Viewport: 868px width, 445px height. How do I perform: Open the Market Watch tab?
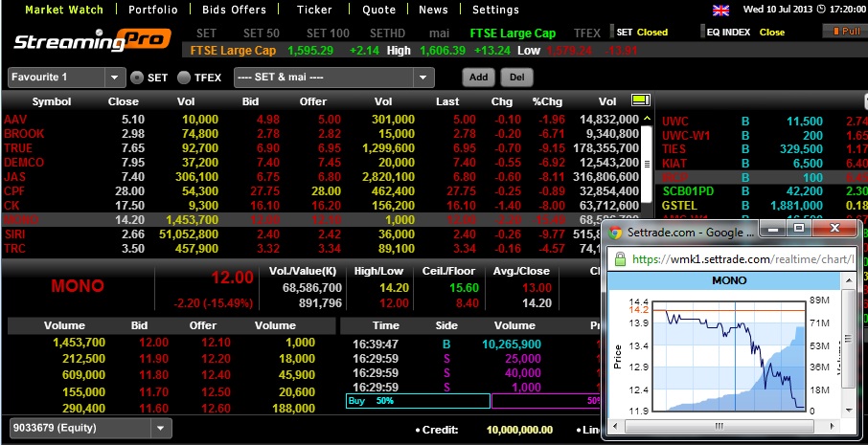(x=64, y=10)
